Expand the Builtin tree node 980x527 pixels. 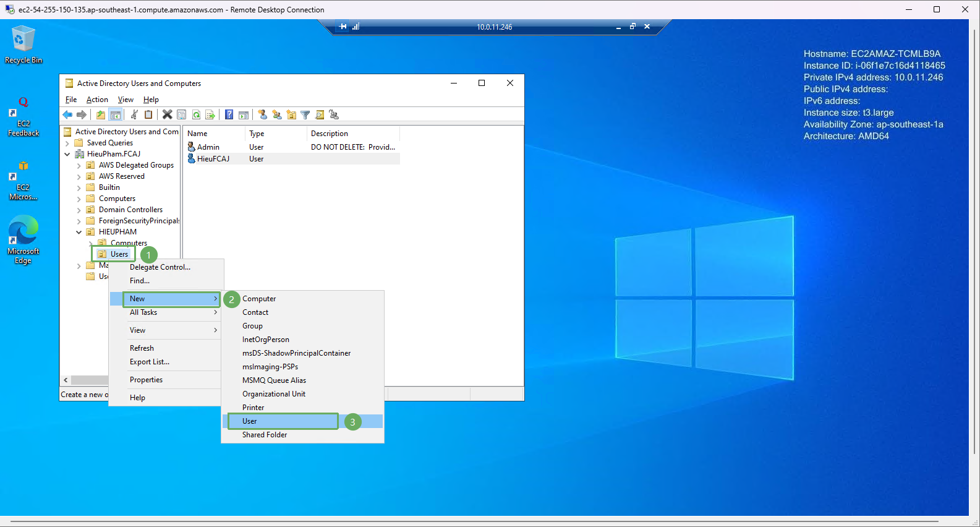coord(79,187)
